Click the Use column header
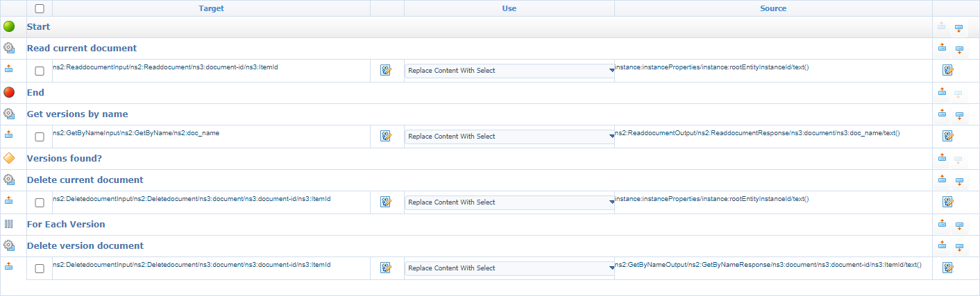This screenshot has height=296, width=980. (509, 8)
